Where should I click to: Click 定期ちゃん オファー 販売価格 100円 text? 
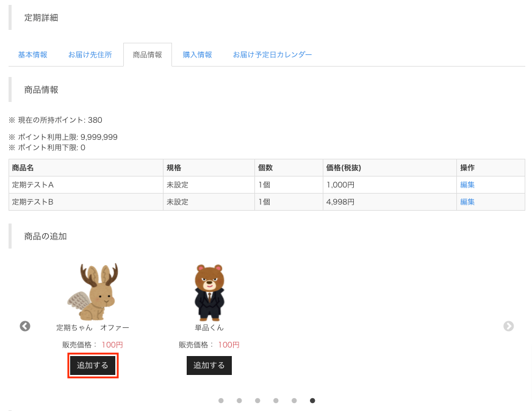click(93, 345)
